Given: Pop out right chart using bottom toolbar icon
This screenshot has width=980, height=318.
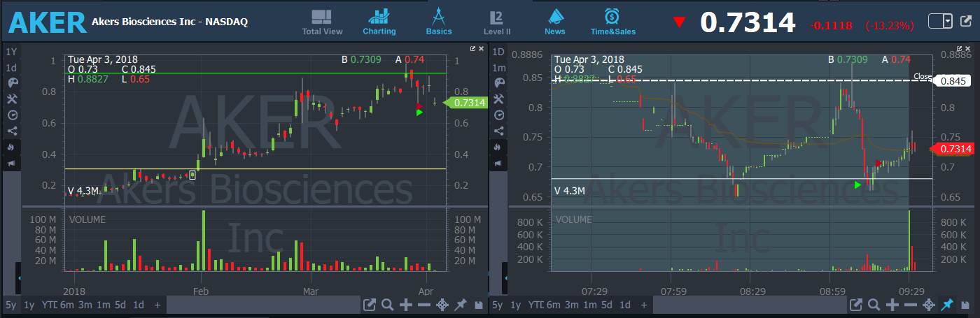Looking at the screenshot, I should click(x=855, y=305).
